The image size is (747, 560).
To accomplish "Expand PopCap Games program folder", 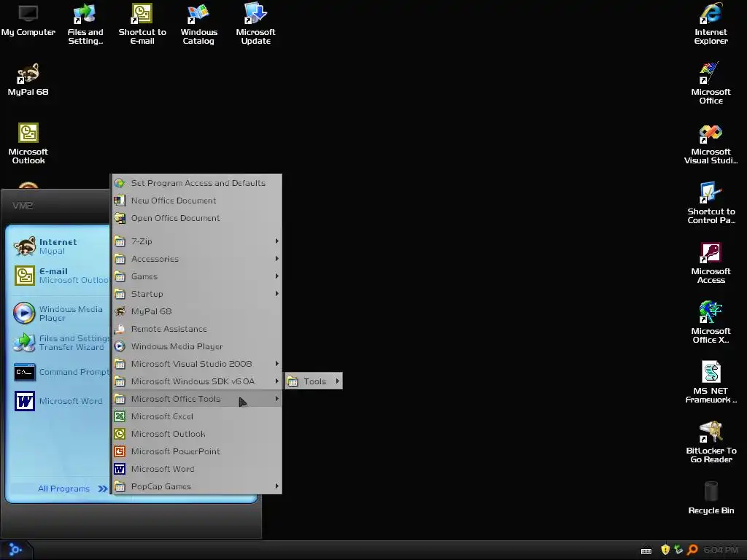I will pos(197,486).
